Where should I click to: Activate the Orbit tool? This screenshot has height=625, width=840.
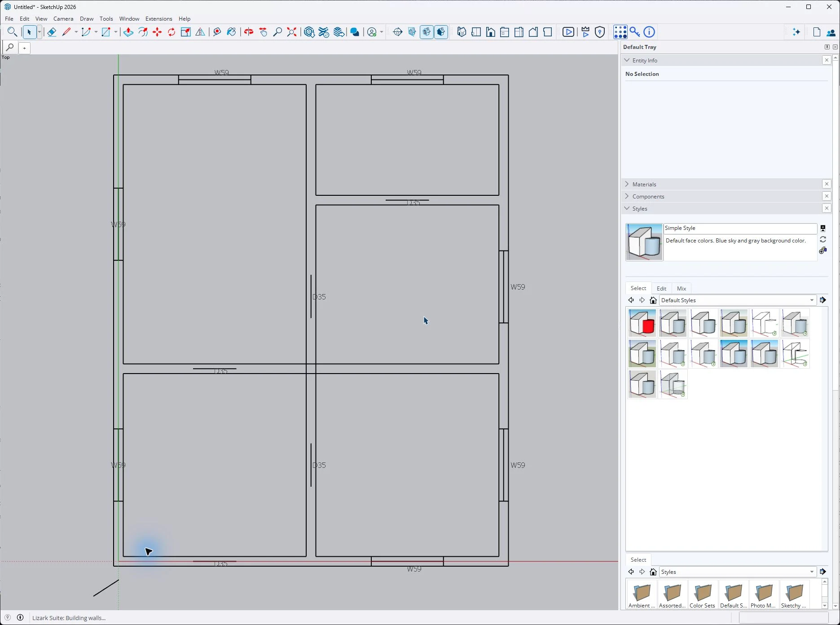point(248,32)
